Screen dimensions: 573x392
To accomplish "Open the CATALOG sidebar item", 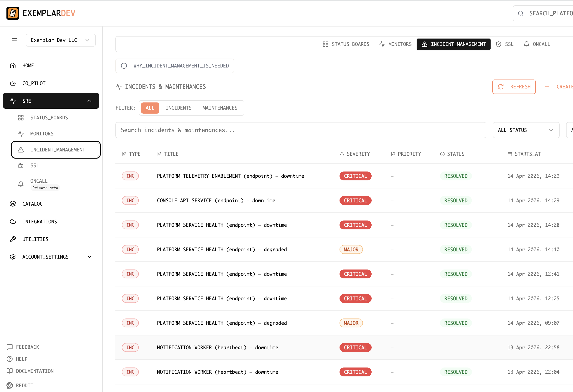I will tap(32, 204).
